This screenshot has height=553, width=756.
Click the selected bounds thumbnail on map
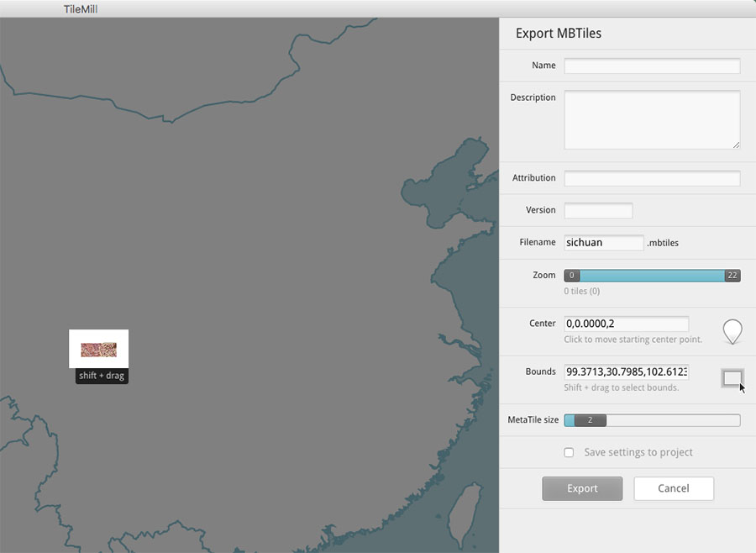point(99,349)
